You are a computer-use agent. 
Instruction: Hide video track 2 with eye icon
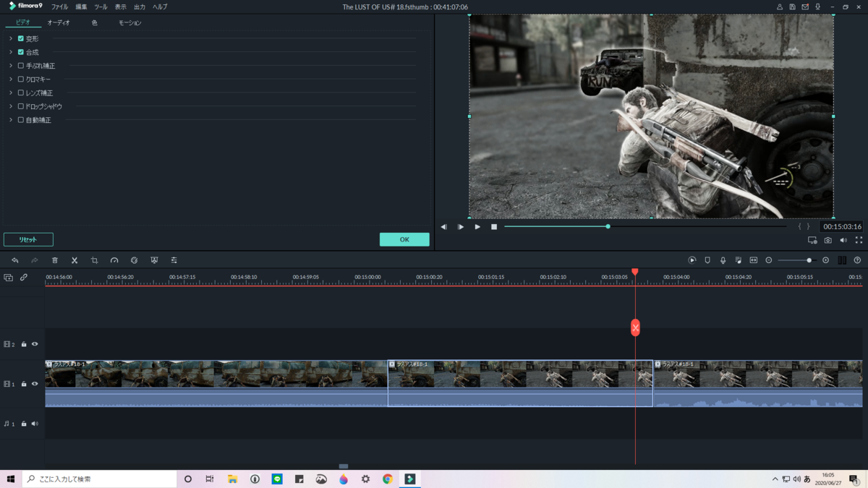tap(35, 344)
